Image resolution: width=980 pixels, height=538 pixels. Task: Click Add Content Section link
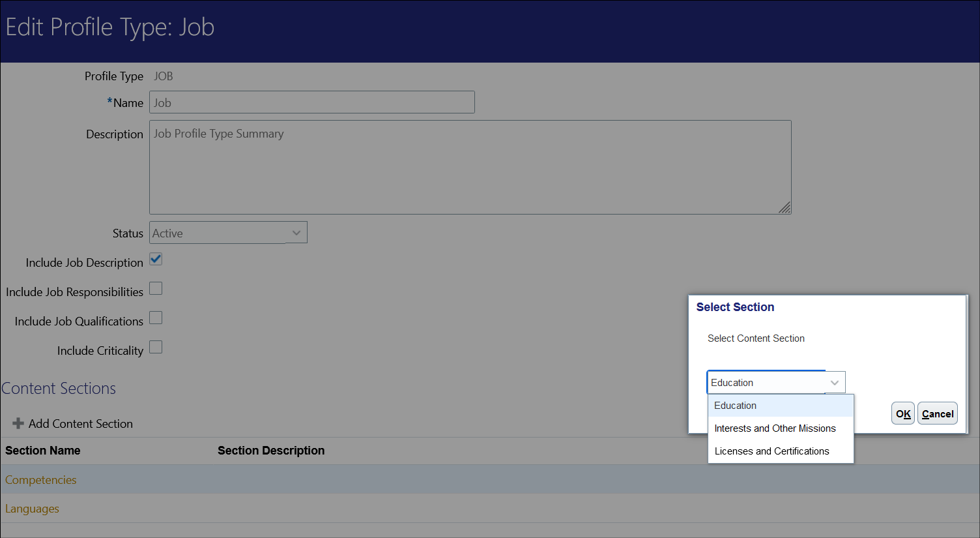pyautogui.click(x=81, y=424)
